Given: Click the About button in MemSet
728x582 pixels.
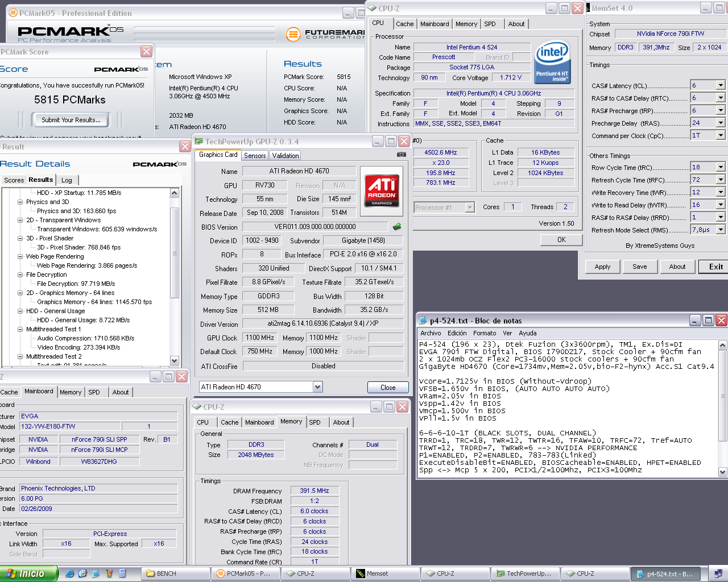Looking at the screenshot, I should pos(677,267).
